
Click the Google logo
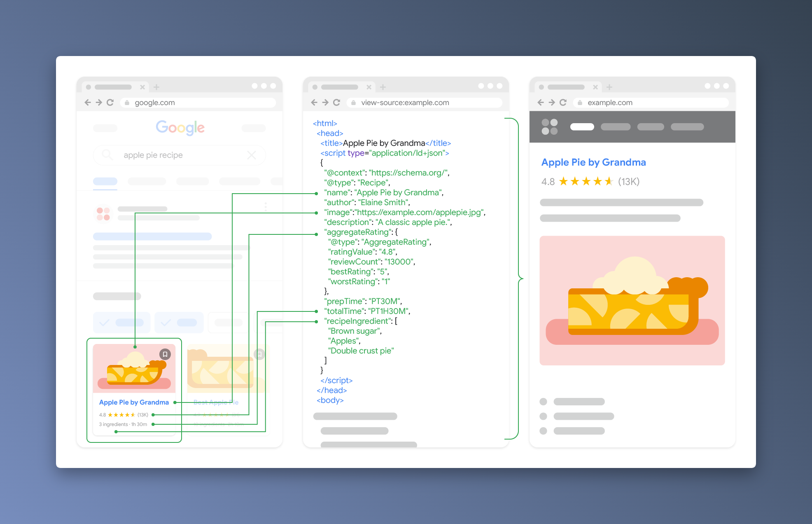(180, 128)
